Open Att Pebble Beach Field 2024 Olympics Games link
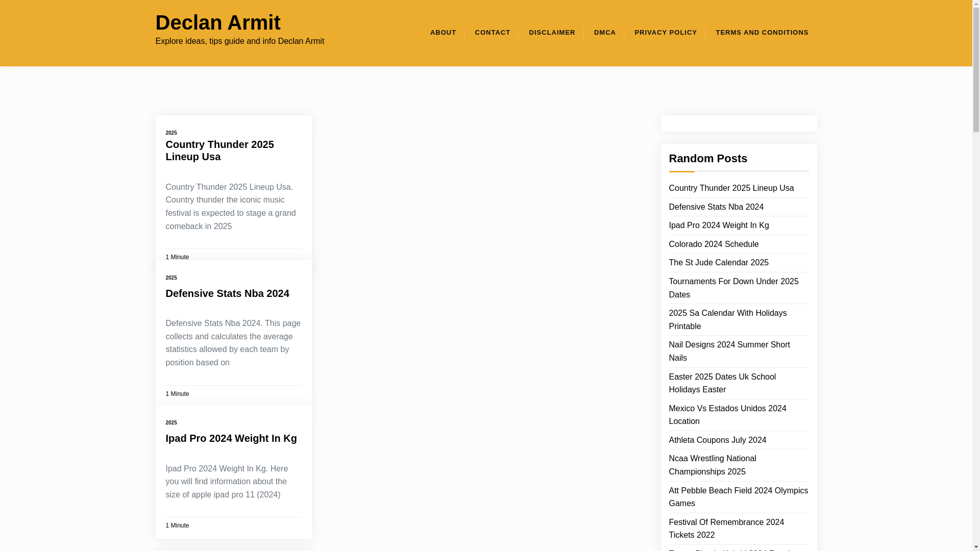980x551 pixels. (738, 497)
